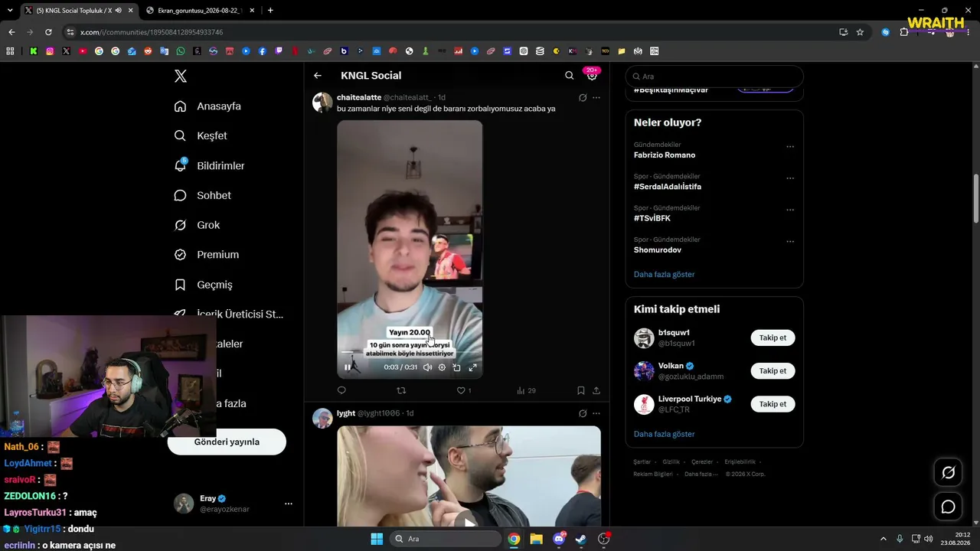
Task: Open a new browser tab
Action: (x=270, y=11)
